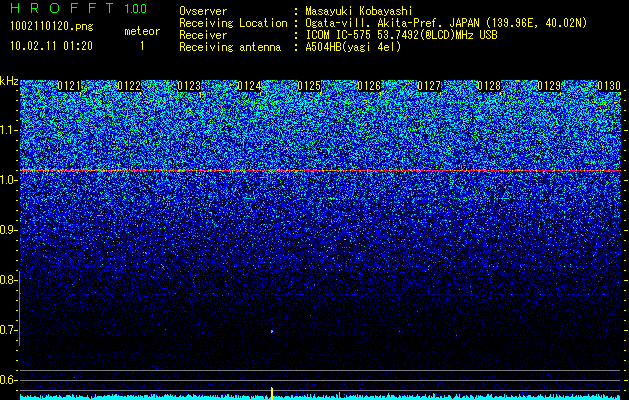The height and width of the screenshot is (400, 629).
Task: Click the 0127 time marker label
Action: [429, 86]
